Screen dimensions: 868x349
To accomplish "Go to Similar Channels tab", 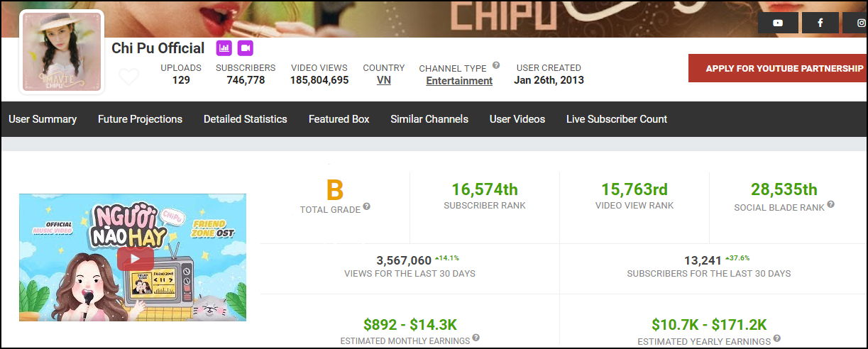I will (x=429, y=119).
